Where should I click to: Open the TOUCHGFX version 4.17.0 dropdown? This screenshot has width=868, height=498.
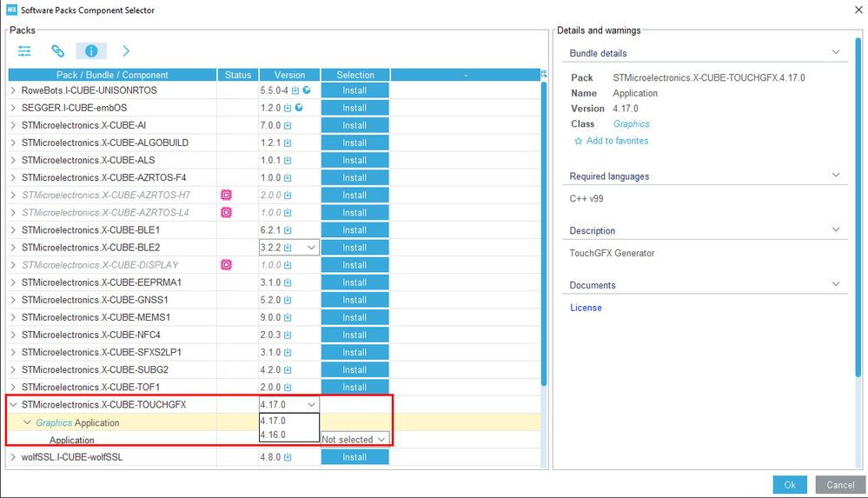311,405
